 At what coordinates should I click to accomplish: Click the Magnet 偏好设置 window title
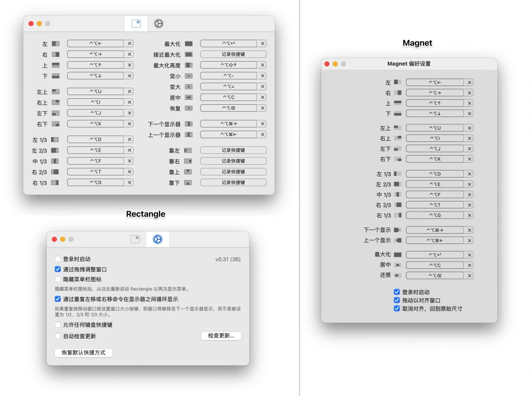409,64
